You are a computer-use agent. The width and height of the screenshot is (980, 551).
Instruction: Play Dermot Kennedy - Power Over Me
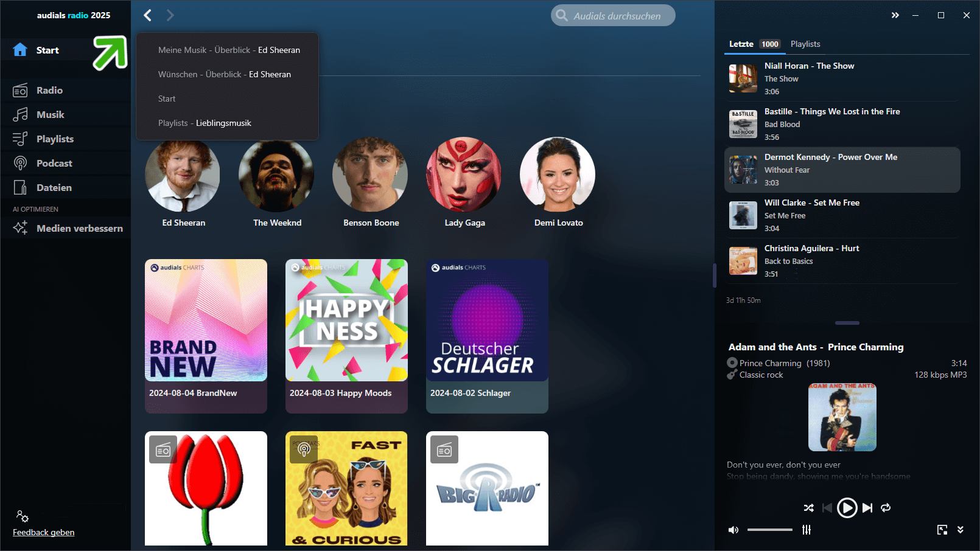842,170
